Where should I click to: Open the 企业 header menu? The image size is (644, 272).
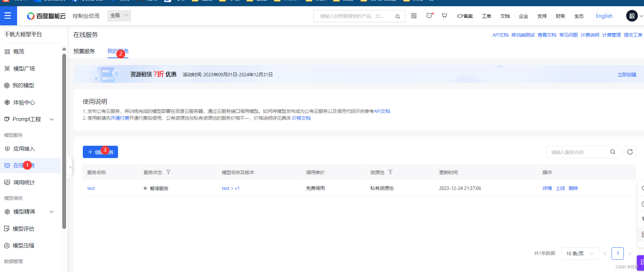(x=524, y=16)
